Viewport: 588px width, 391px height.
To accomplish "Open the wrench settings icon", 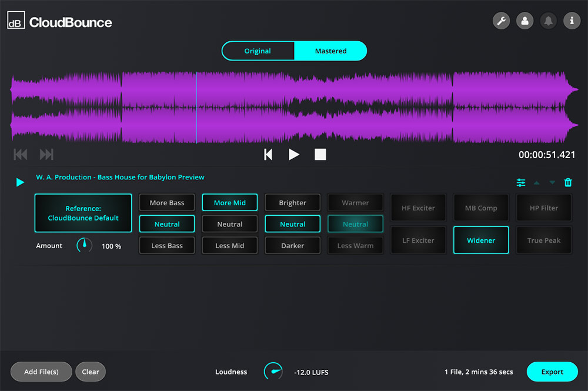I will [x=501, y=21].
